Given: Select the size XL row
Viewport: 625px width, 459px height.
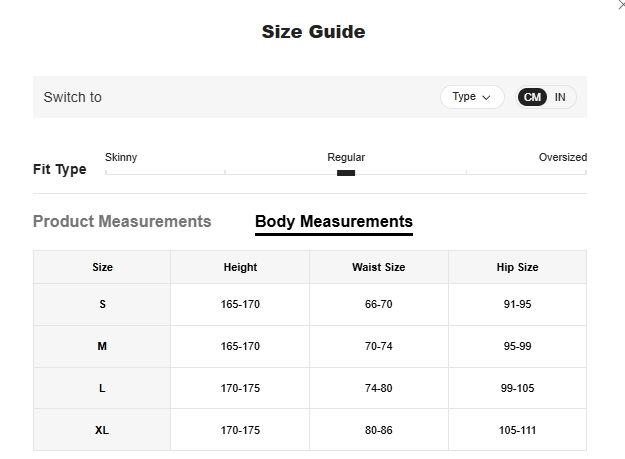Looking at the screenshot, I should click(x=102, y=430).
